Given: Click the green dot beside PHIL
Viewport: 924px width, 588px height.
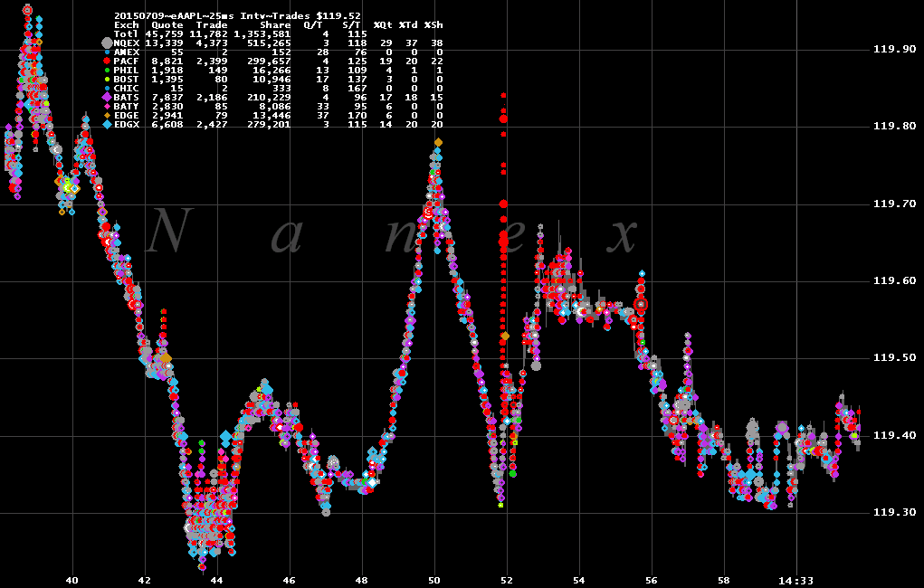Looking at the screenshot, I should pos(107,71).
